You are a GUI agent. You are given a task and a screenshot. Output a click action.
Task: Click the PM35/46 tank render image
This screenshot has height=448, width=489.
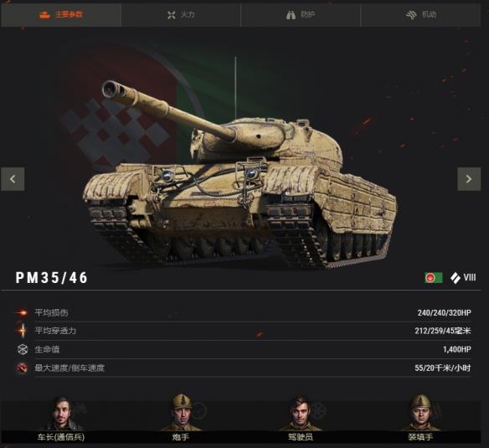(x=239, y=175)
